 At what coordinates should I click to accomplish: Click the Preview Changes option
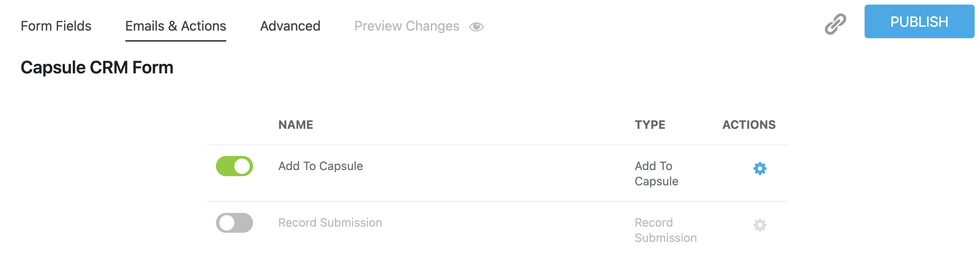[x=407, y=26]
